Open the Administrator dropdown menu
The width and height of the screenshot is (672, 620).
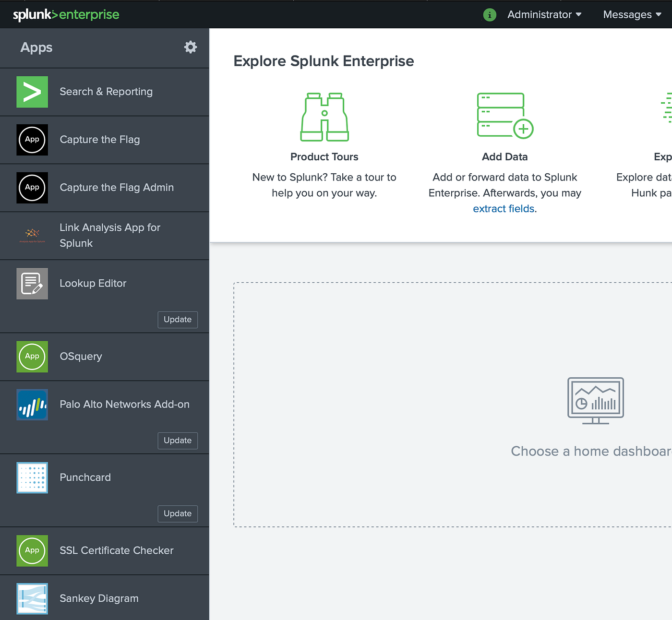pyautogui.click(x=544, y=15)
